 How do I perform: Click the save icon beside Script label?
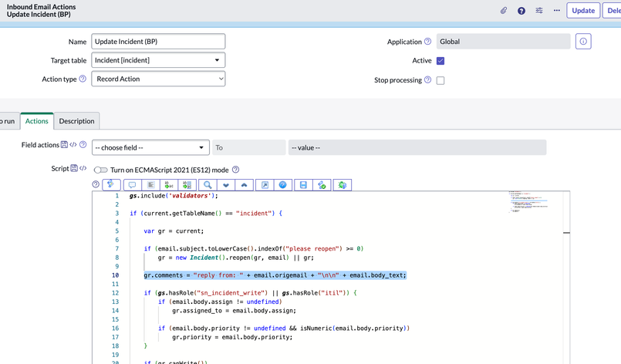coord(74,168)
